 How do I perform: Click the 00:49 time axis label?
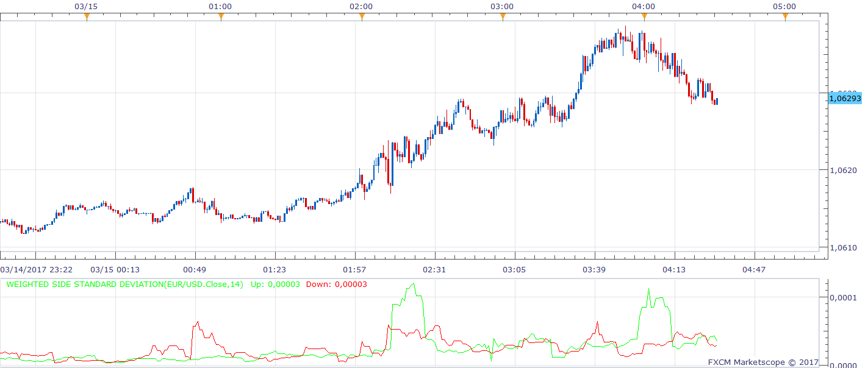(194, 269)
